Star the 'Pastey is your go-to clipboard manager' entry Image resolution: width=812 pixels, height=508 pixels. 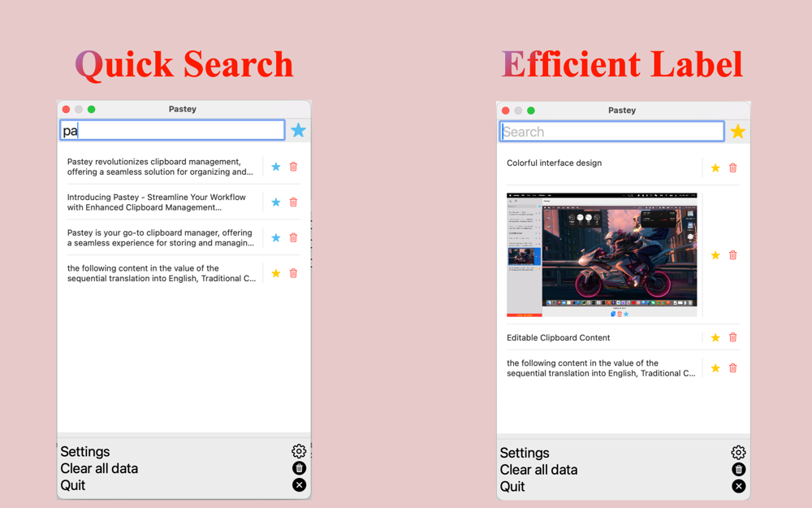point(276,237)
